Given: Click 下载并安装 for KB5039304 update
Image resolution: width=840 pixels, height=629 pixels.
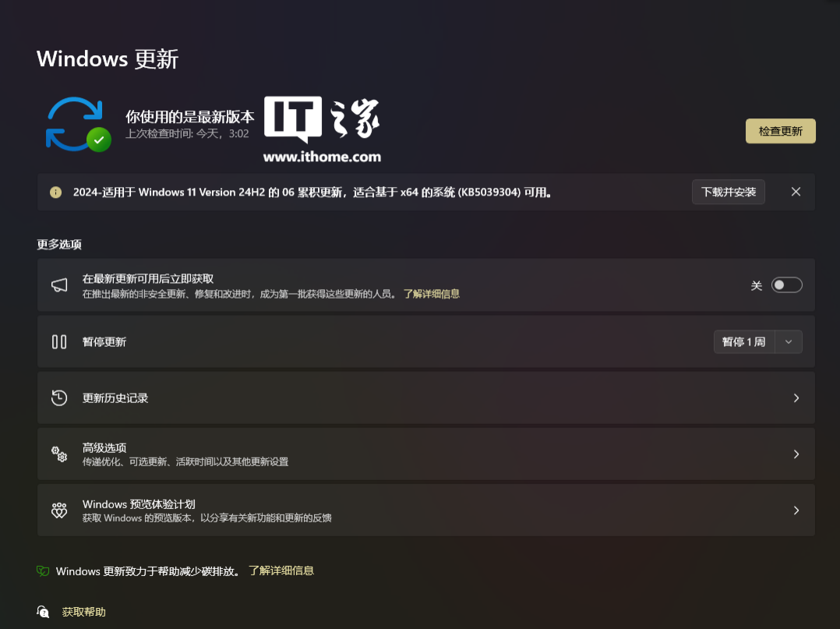Looking at the screenshot, I should 728,192.
